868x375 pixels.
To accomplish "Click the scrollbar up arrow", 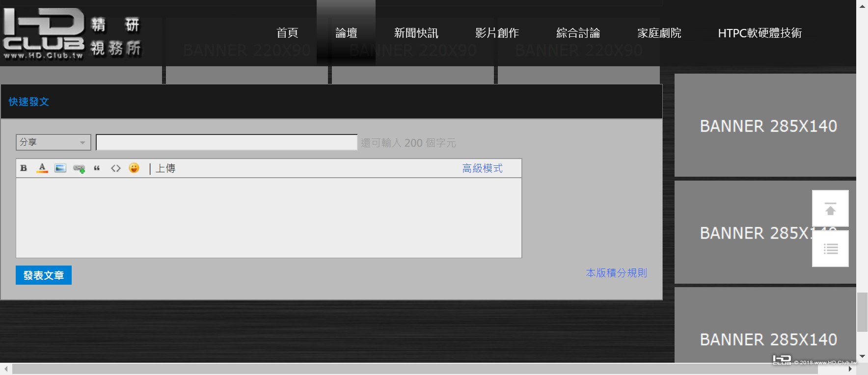I will [x=862, y=6].
